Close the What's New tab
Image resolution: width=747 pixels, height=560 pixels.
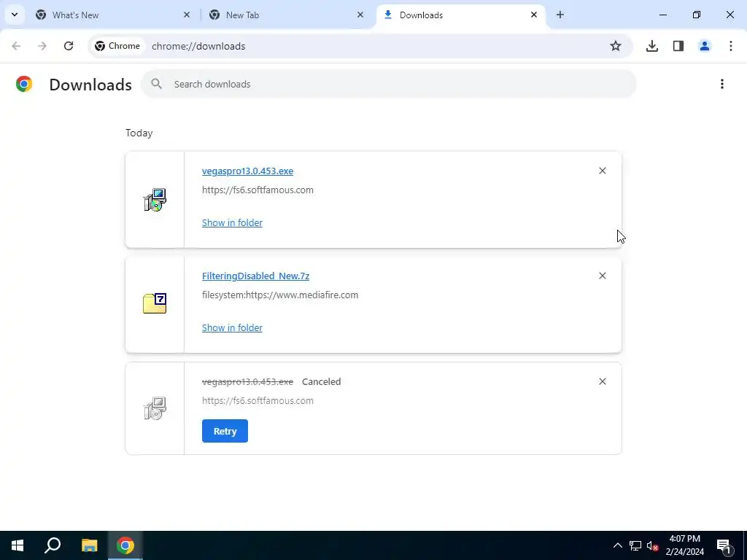point(187,15)
